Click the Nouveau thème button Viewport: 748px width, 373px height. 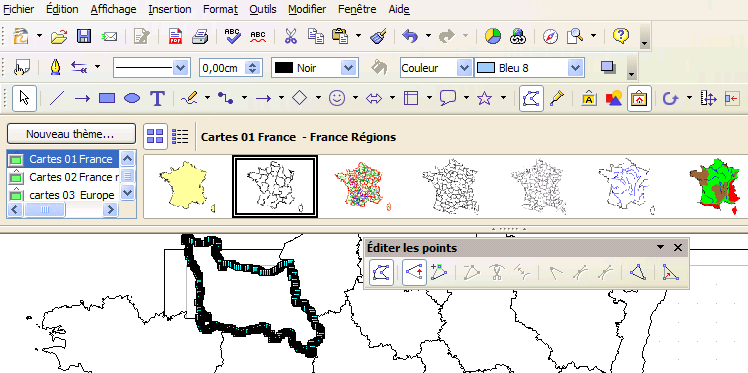(x=71, y=134)
